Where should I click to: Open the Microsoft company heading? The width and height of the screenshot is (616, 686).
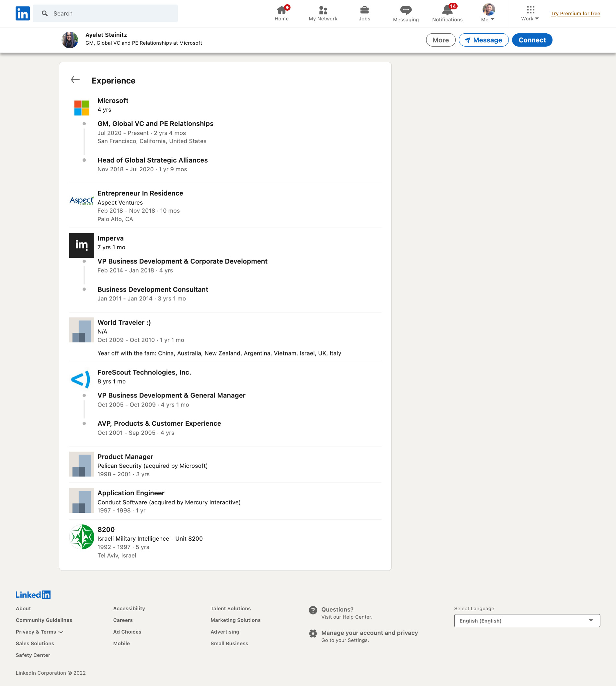113,100
